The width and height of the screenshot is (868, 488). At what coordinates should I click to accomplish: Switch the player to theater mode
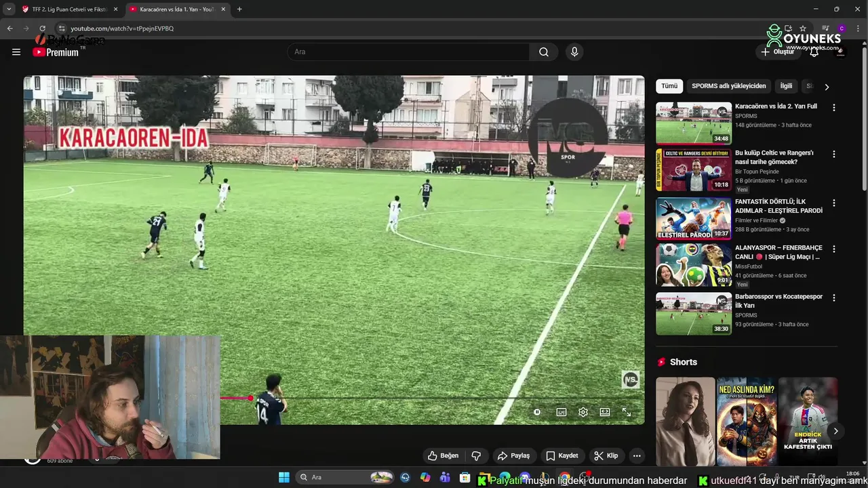click(605, 411)
